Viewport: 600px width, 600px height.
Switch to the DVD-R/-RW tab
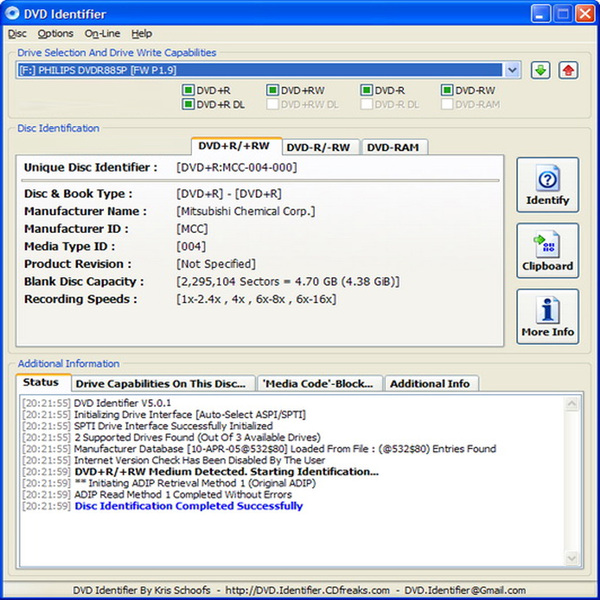(321, 147)
